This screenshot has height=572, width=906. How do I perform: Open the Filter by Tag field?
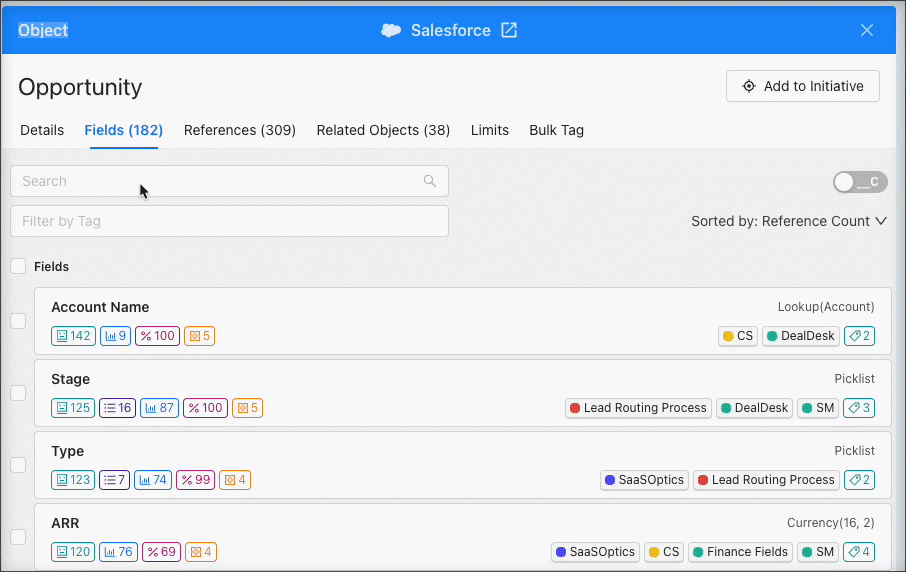[229, 221]
